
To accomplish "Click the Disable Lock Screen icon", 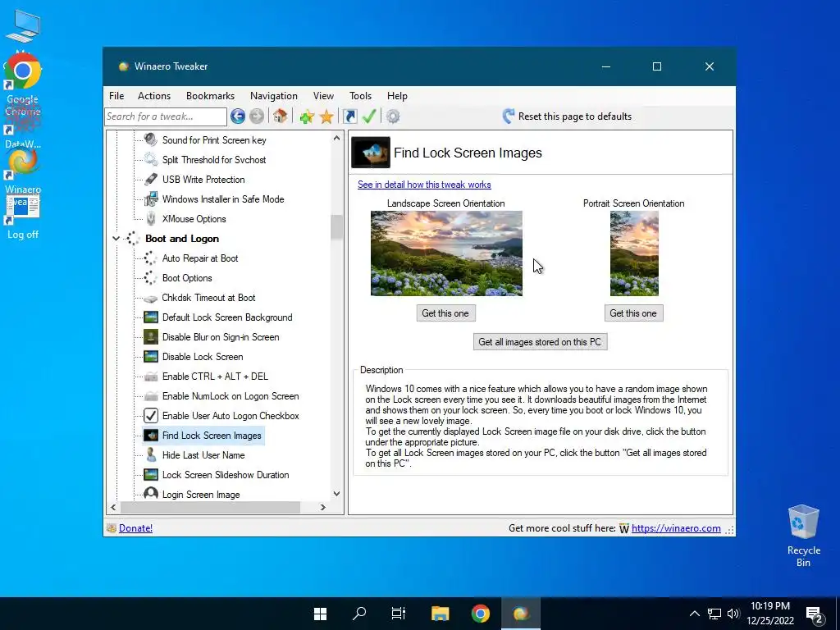I will (x=151, y=357).
